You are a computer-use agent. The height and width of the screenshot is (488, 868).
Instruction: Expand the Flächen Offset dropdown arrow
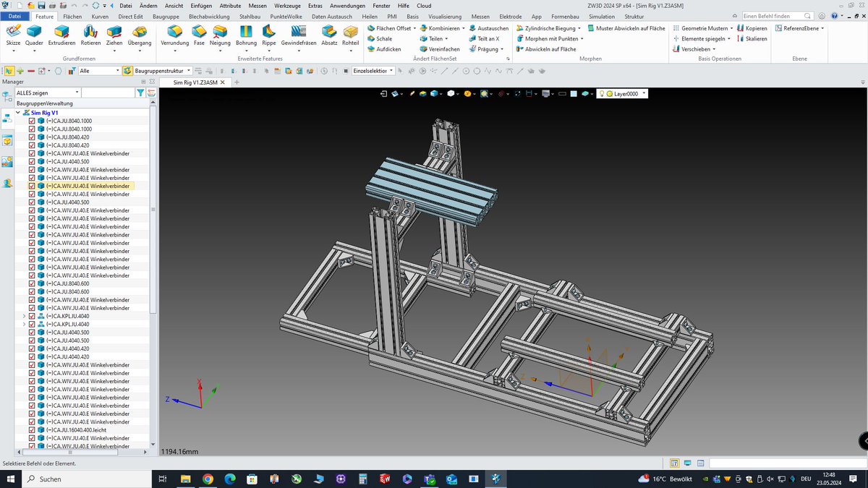point(415,28)
